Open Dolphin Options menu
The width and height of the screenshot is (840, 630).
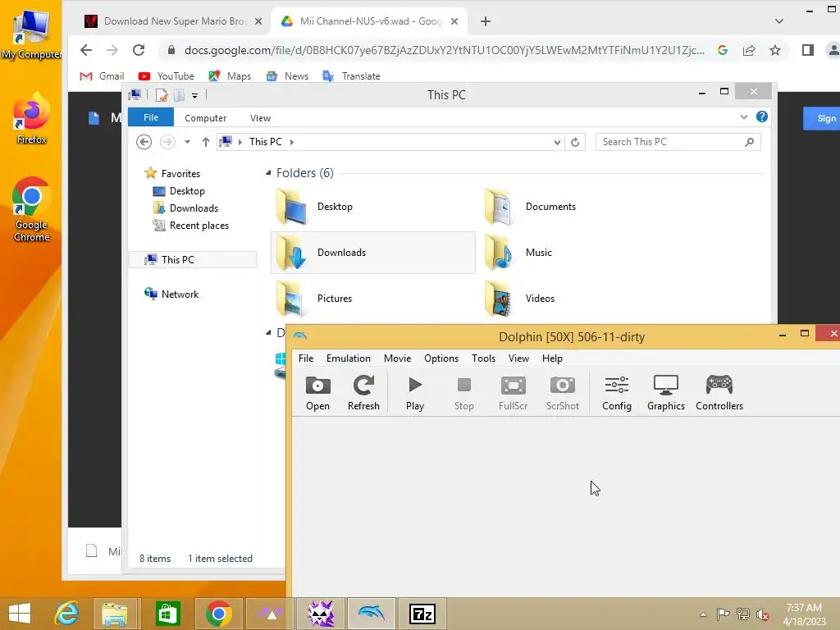[x=441, y=358]
